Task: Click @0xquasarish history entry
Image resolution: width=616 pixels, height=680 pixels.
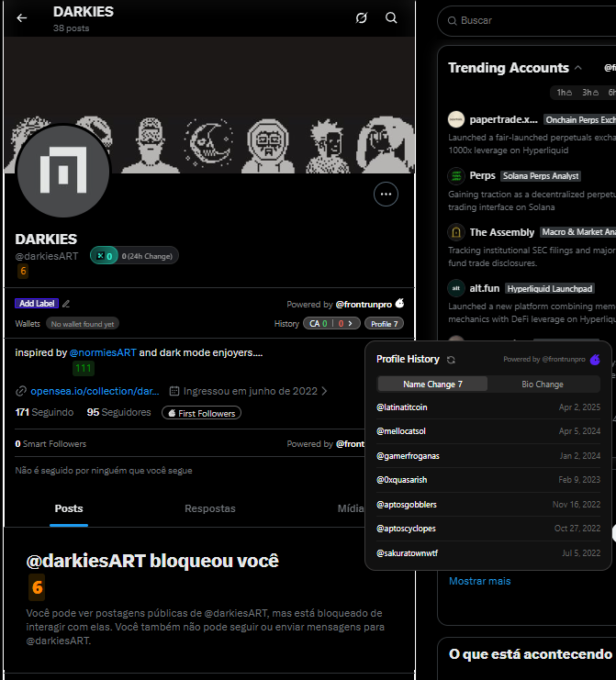Action: click(402, 480)
